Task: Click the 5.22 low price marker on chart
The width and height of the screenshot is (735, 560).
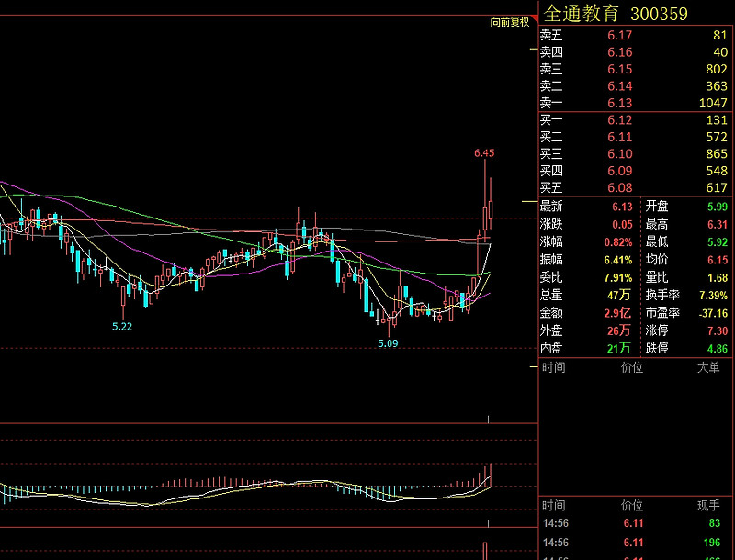Action: (x=122, y=327)
